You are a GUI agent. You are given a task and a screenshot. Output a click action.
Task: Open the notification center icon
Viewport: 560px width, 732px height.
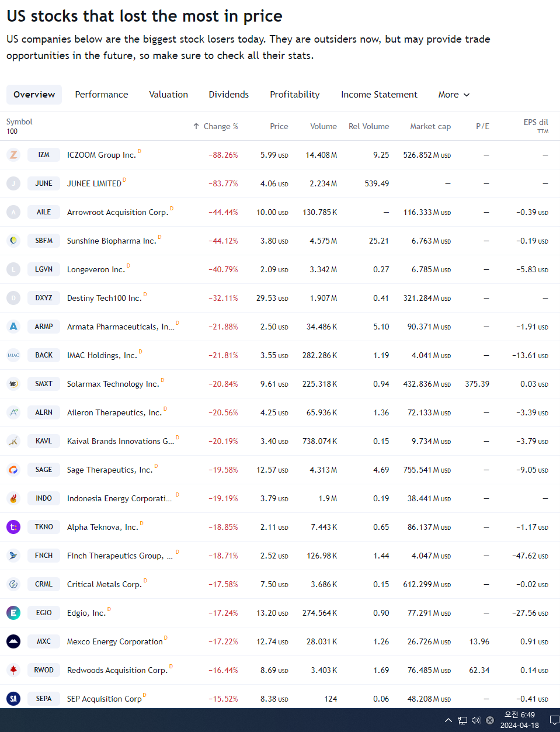pos(554,720)
